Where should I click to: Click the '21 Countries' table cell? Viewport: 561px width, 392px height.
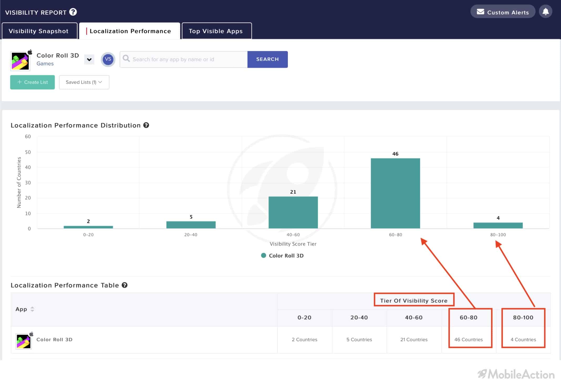coord(414,340)
